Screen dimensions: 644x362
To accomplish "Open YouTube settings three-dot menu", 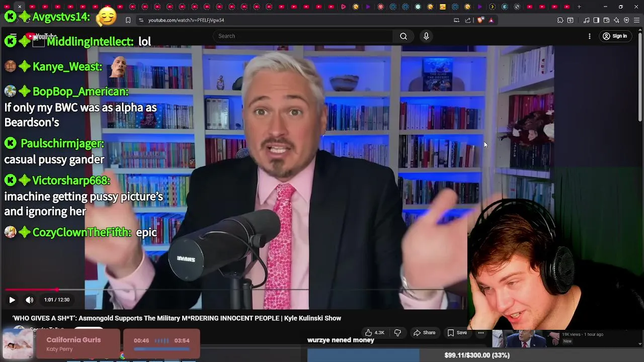I will pyautogui.click(x=590, y=36).
